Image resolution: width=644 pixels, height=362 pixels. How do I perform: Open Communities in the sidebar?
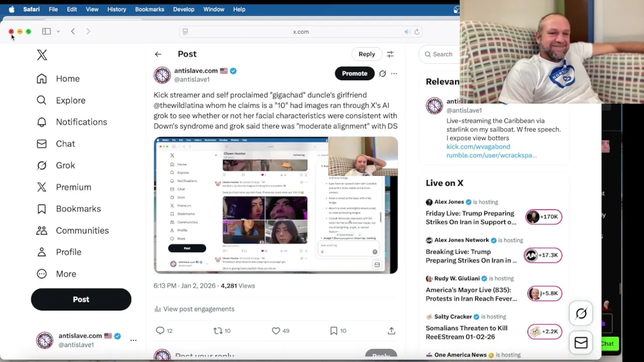[x=72, y=230]
